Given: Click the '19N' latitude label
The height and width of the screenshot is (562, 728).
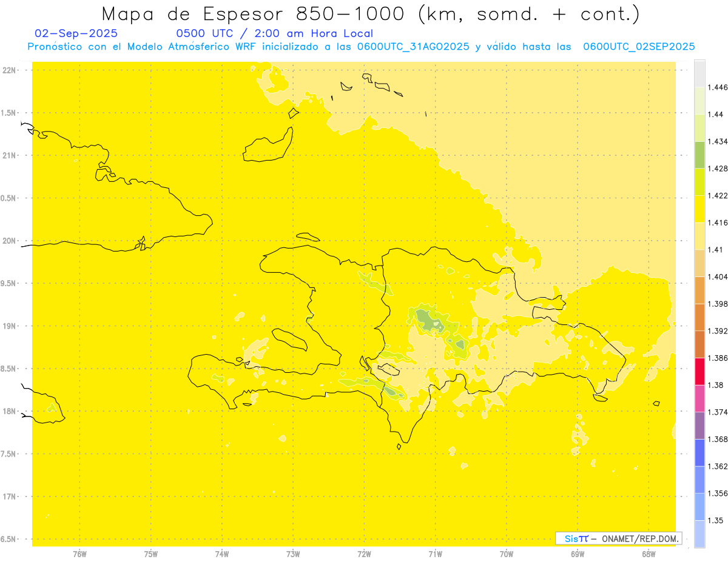Looking at the screenshot, I should [x=10, y=326].
